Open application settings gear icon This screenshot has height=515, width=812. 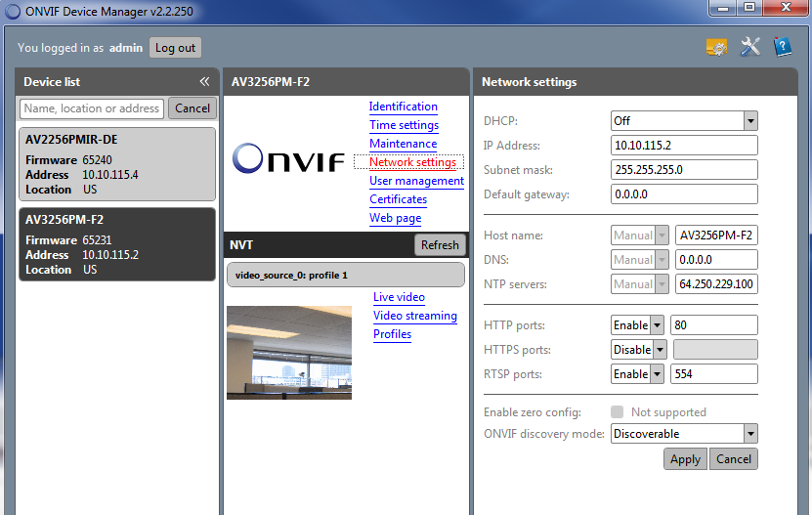tap(716, 48)
